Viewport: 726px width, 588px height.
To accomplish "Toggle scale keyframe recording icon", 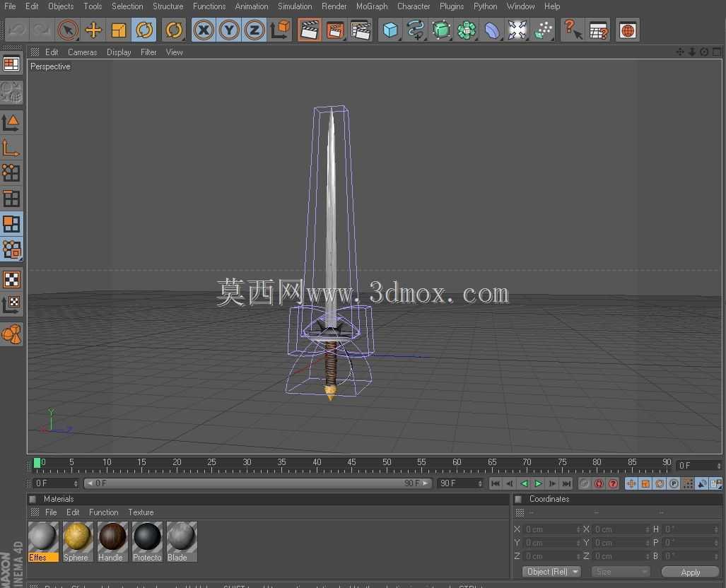I will point(645,483).
